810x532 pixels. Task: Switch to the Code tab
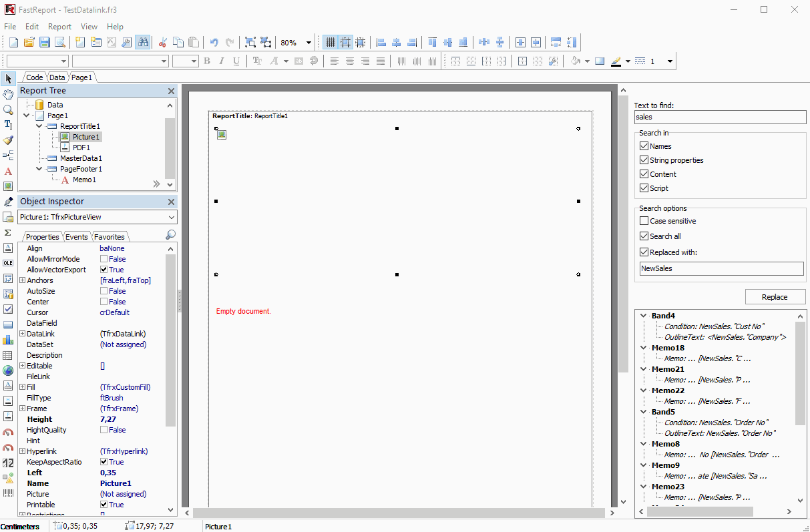33,77
